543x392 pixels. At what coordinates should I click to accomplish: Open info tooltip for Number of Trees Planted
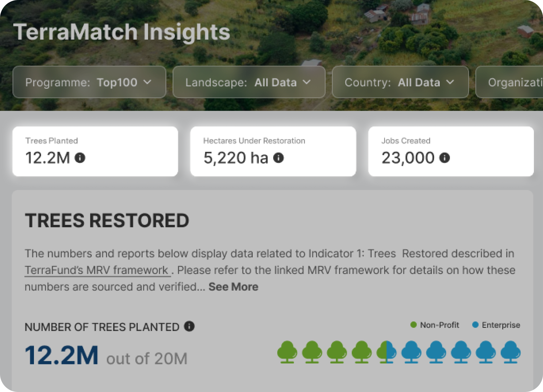point(189,326)
